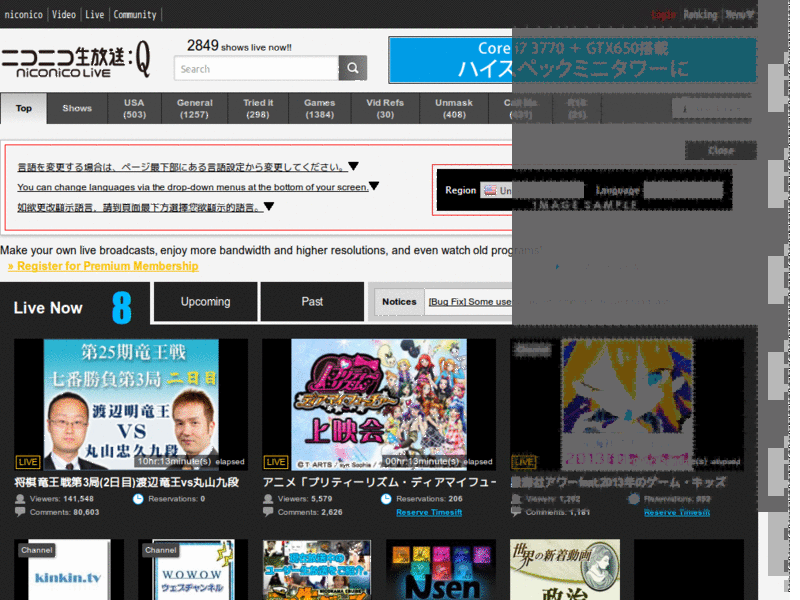
Task: Go to Community in top navigation
Action: 135,14
